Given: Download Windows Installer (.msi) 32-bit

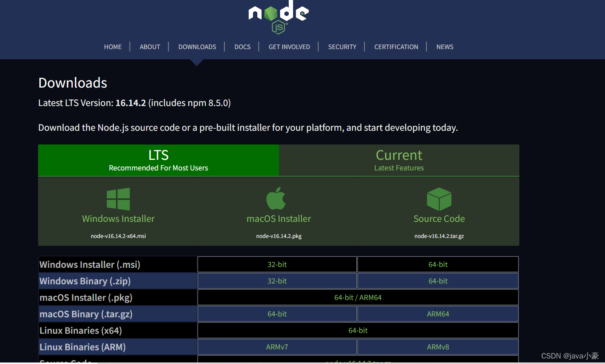Looking at the screenshot, I should tap(277, 264).
